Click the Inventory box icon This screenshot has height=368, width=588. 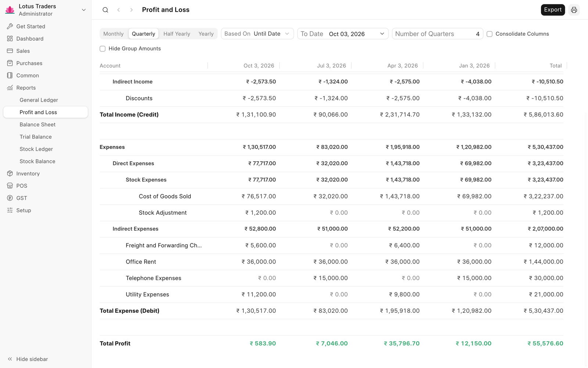point(10,174)
